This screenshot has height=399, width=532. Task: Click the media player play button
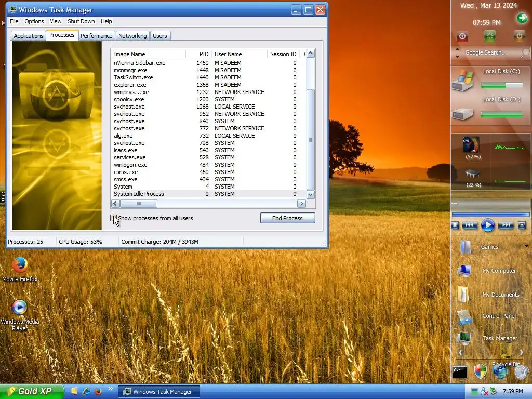pyautogui.click(x=487, y=225)
